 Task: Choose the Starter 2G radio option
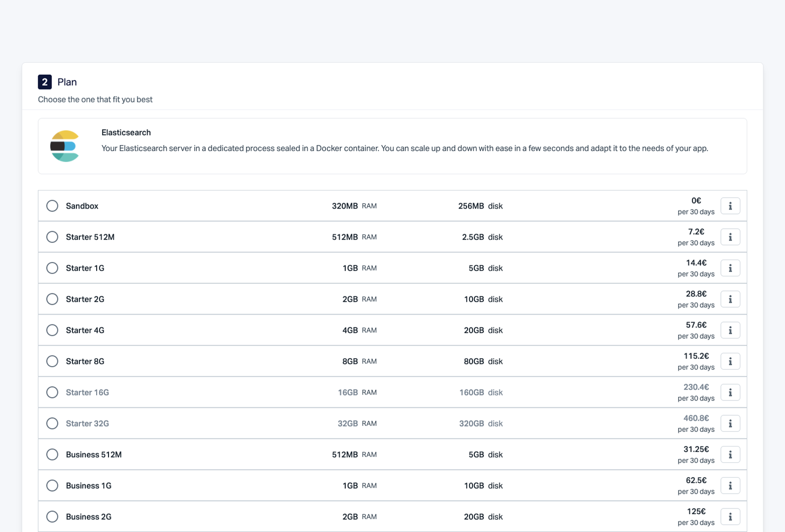click(52, 299)
